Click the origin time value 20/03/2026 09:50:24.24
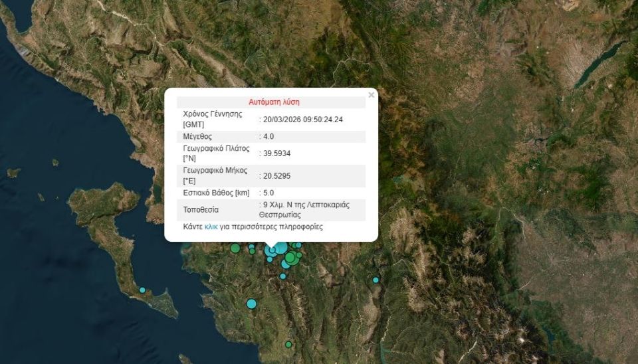The image size is (638, 364). tap(303, 119)
